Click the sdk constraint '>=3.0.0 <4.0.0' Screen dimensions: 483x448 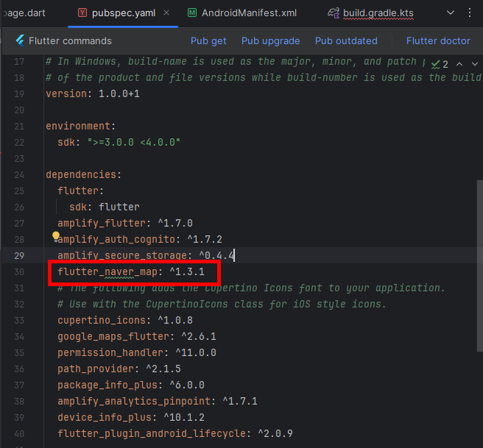click(x=134, y=142)
